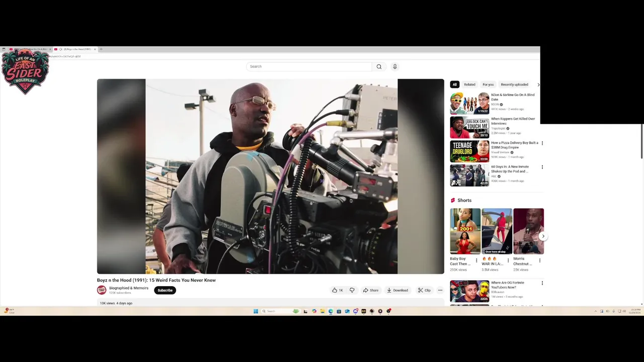644x362 pixels.
Task: Select the Recently uploaded filter chip
Action: pos(514,84)
